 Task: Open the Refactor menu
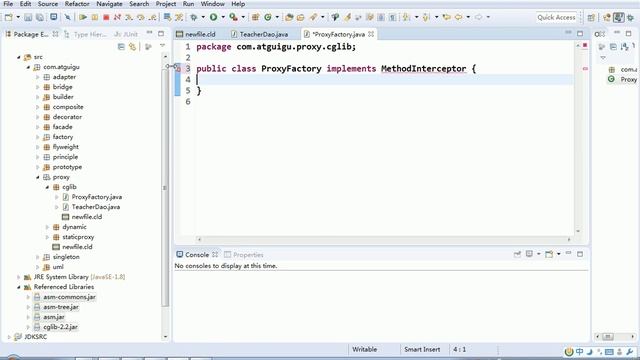tap(77, 4)
